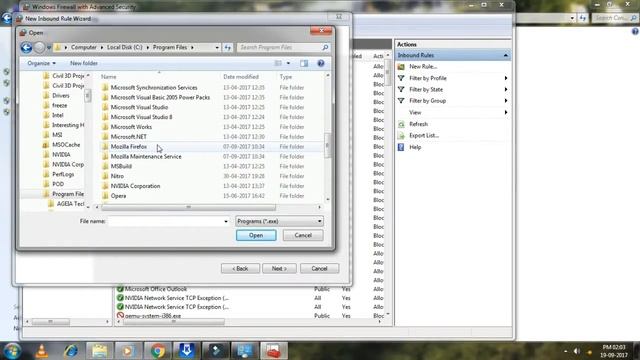640x360 pixels.
Task: Open File Explorer from the taskbar
Action: (99, 351)
